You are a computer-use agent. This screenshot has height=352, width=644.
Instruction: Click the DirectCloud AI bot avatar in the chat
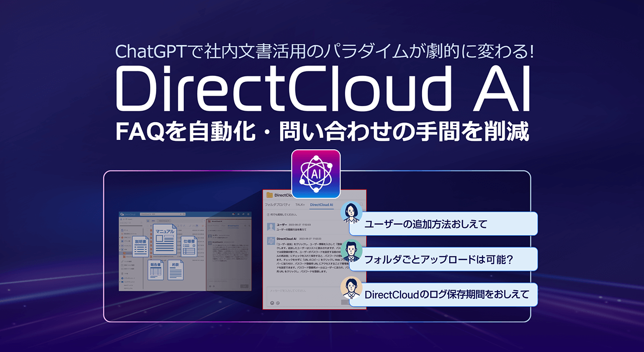271,241
